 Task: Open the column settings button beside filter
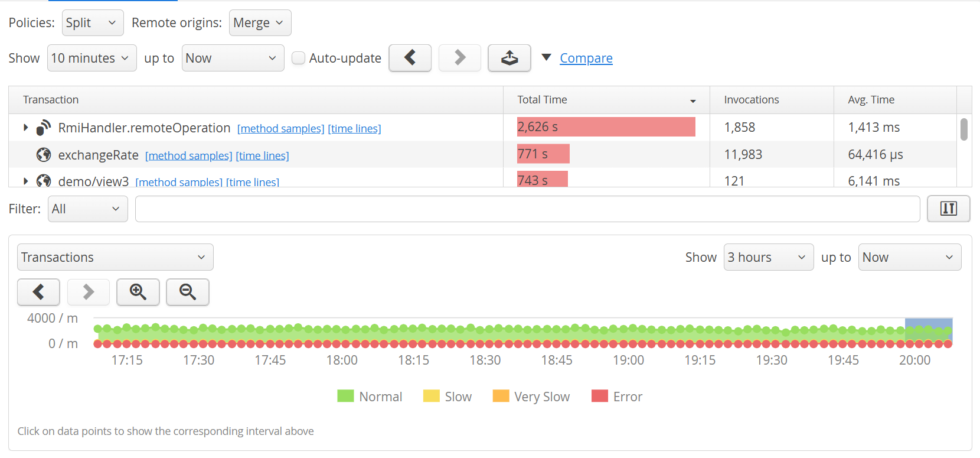(x=948, y=209)
